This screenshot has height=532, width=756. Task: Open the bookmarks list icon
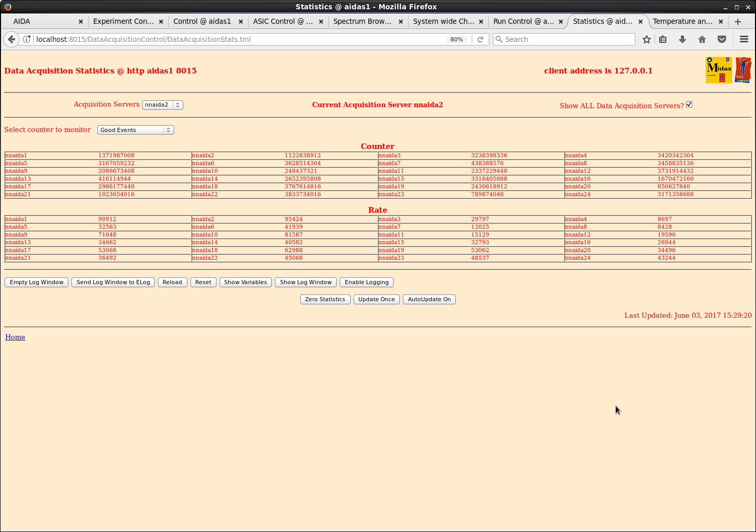coord(663,39)
